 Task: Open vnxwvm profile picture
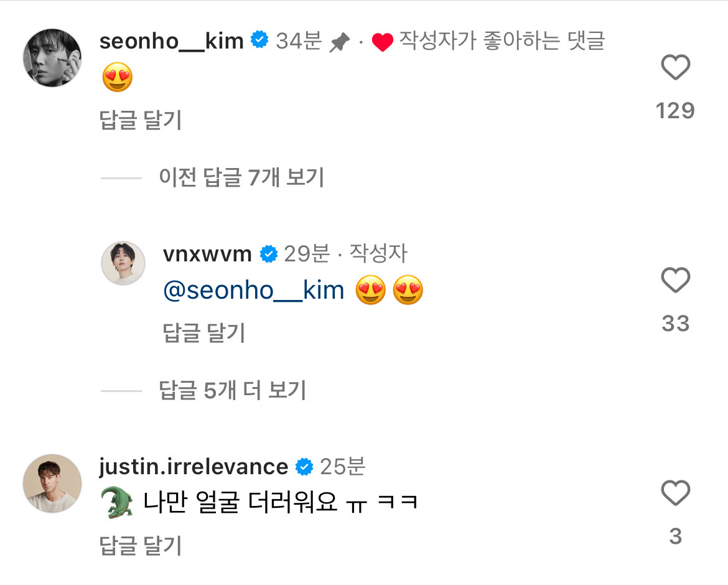123,263
